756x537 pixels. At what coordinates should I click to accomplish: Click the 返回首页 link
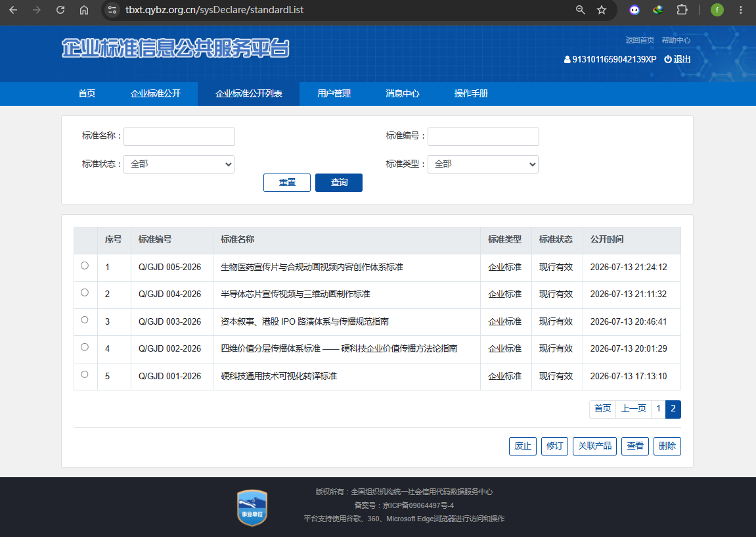640,40
